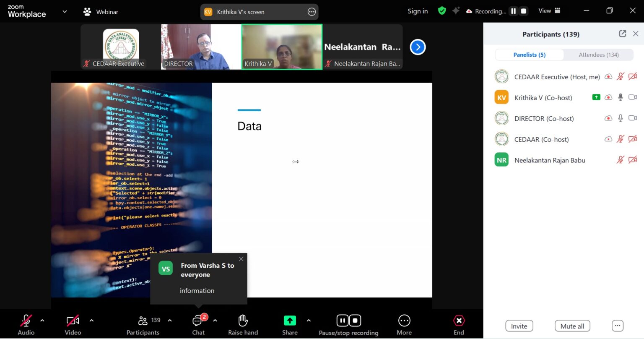Open the Zoom Workplace dropdown chevron

65,12
